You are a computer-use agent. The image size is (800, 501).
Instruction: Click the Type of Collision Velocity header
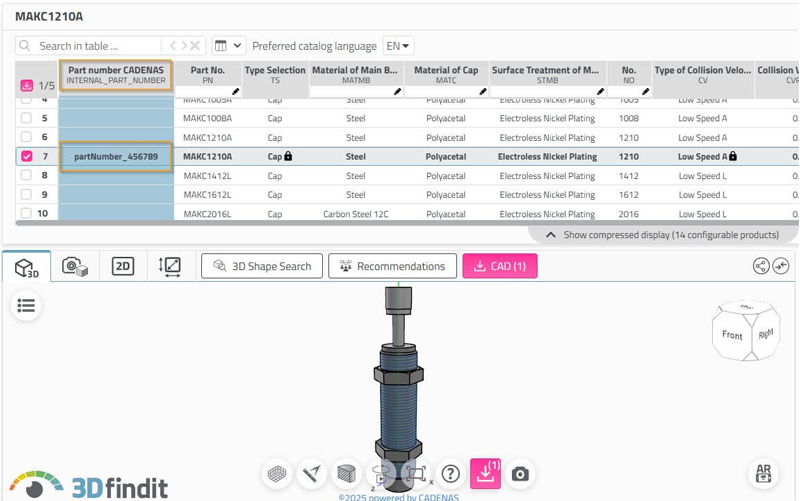point(703,74)
